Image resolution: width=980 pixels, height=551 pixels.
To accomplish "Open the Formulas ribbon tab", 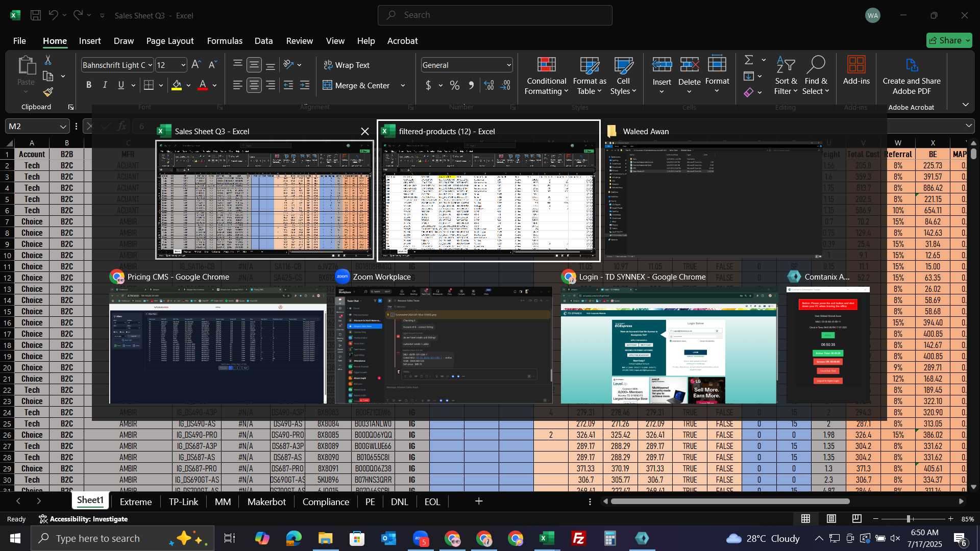I will 225,41.
